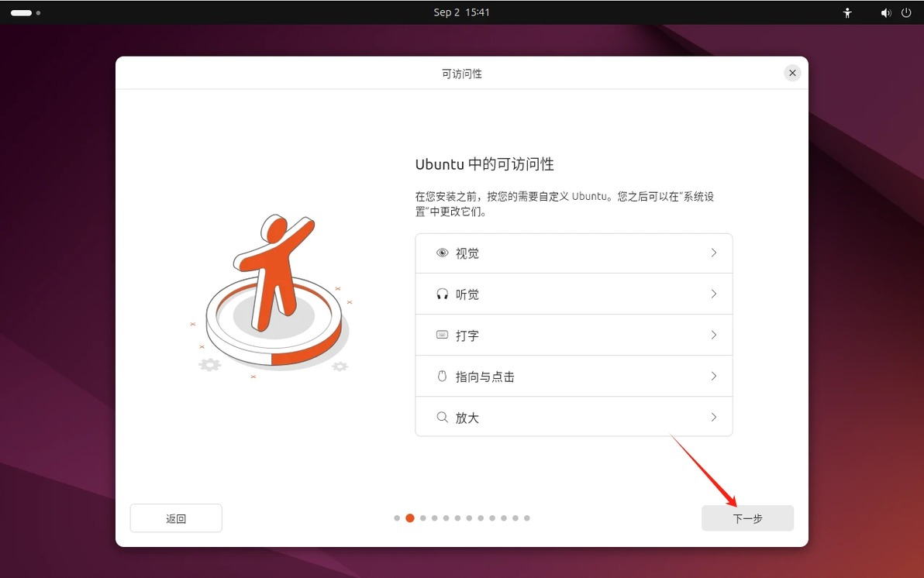Close the installer window
The image size is (924, 578).
click(792, 73)
